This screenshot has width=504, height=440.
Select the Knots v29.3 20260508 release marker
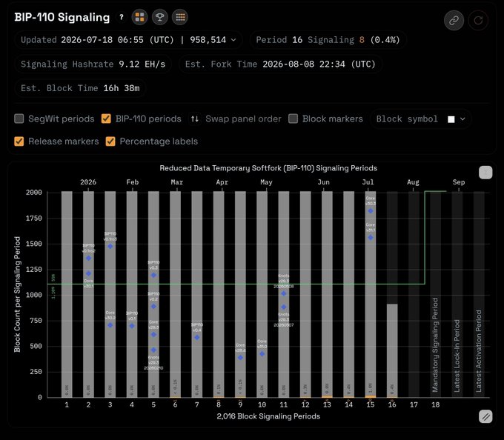point(284,293)
